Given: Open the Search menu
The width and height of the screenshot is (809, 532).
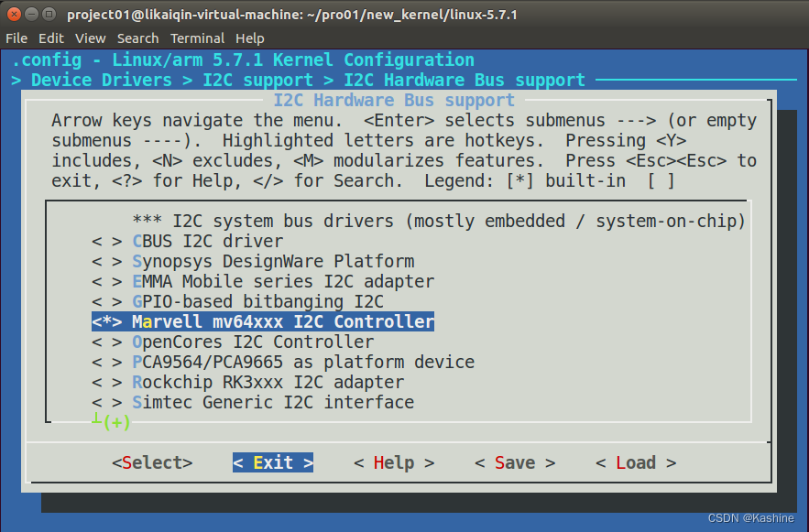Looking at the screenshot, I should 137,38.
